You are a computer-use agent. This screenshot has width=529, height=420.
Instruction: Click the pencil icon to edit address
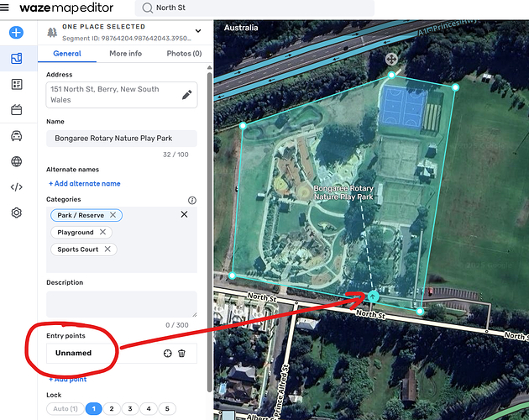pyautogui.click(x=186, y=95)
